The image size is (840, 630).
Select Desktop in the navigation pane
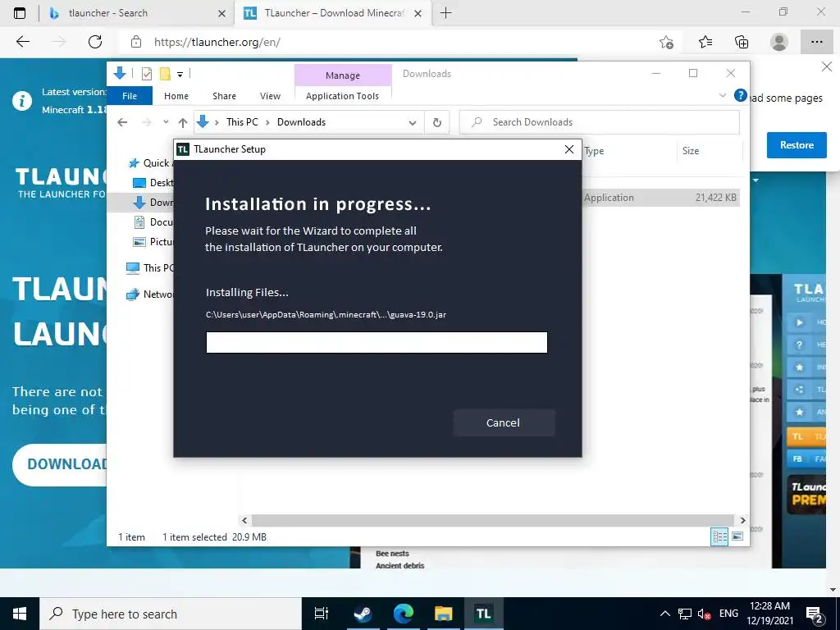(153, 183)
